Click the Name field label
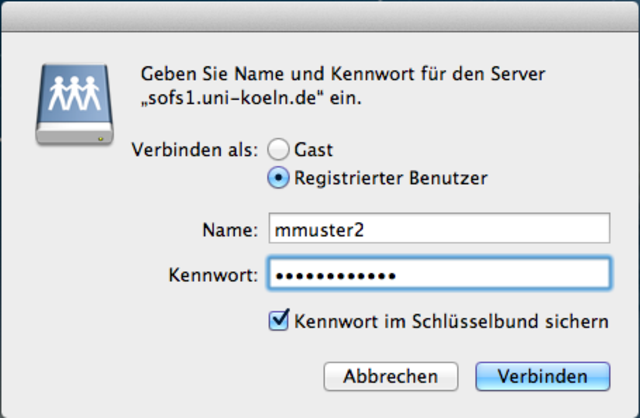Image resolution: width=640 pixels, height=418 pixels. [230, 230]
